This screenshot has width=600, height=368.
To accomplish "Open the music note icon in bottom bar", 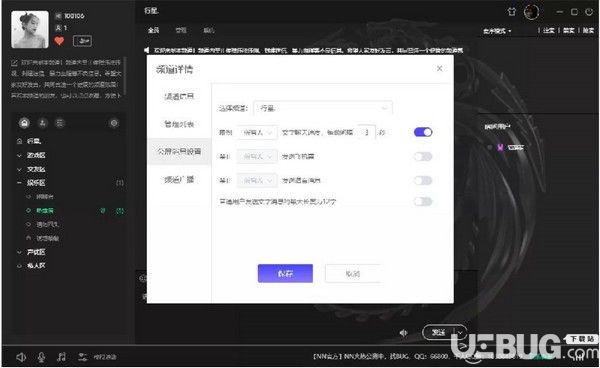I will click(61, 357).
